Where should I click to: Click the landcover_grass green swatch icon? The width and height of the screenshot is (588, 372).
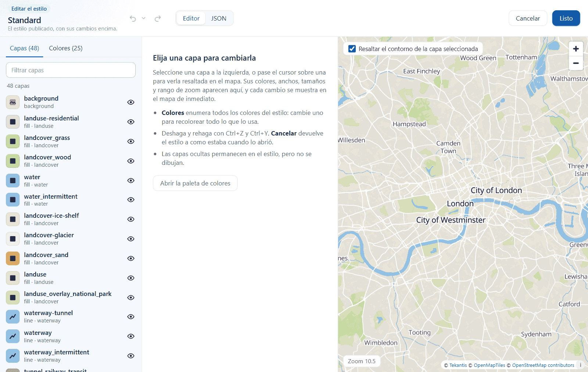coord(13,141)
